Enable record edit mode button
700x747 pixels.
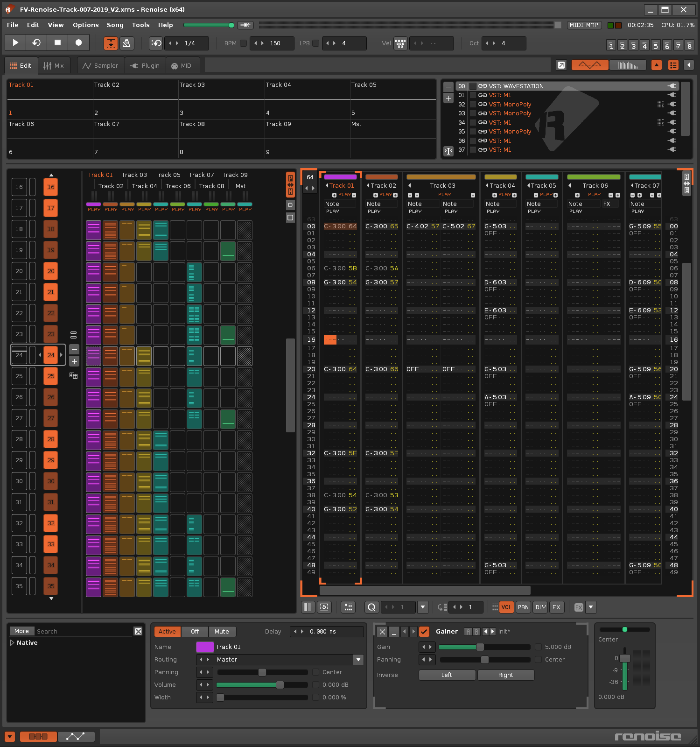pos(78,42)
